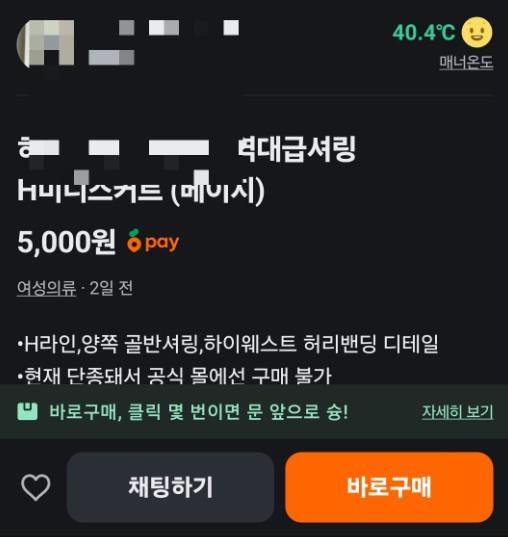Click the seller profile avatar
This screenshot has width=508, height=537.
coord(45,43)
